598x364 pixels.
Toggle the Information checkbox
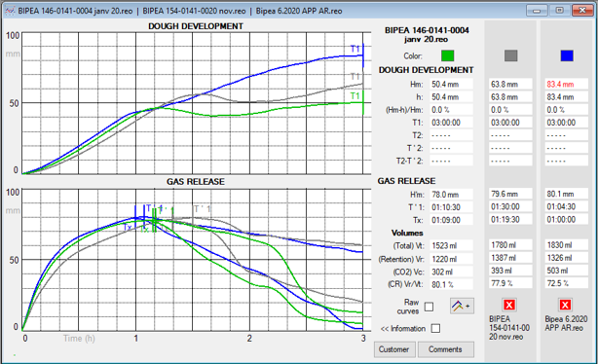tap(435, 329)
